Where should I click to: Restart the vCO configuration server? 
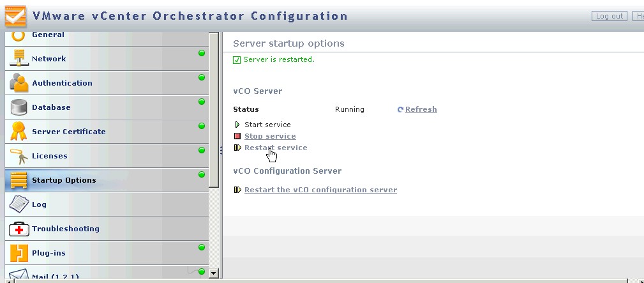pos(320,190)
